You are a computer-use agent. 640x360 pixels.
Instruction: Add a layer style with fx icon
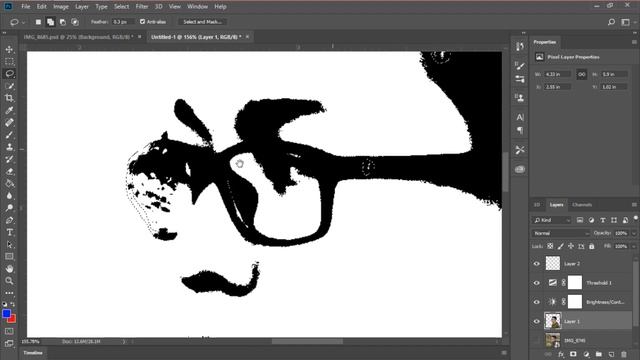pos(560,354)
